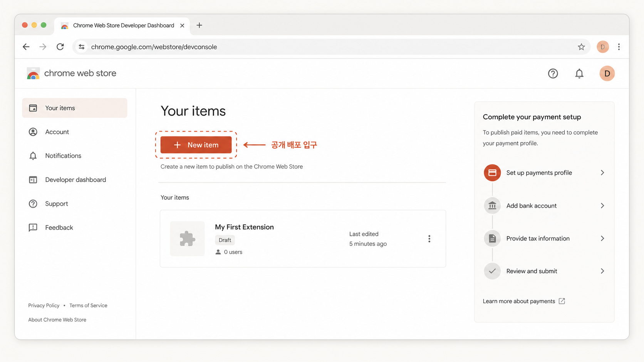
Task: Click Complete your payment setup heading
Action: point(532,117)
